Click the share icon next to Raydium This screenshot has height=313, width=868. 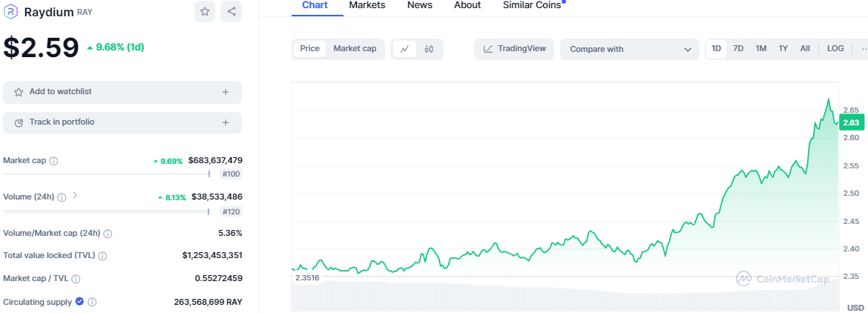pos(231,11)
